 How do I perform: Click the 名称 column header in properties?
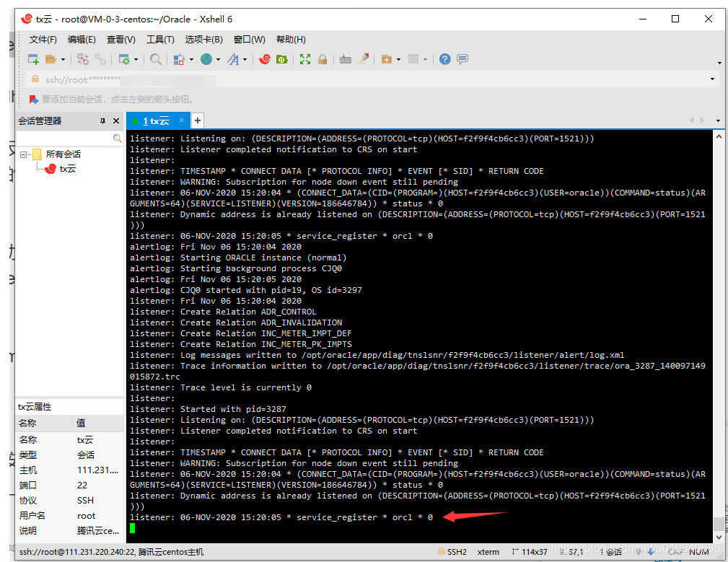pos(45,423)
